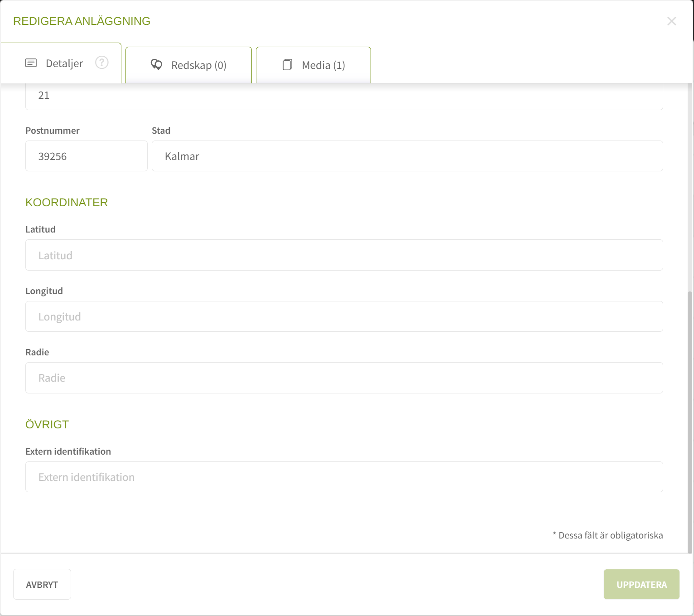Switch to the Detaljer tab
694x616 pixels.
[x=64, y=63]
